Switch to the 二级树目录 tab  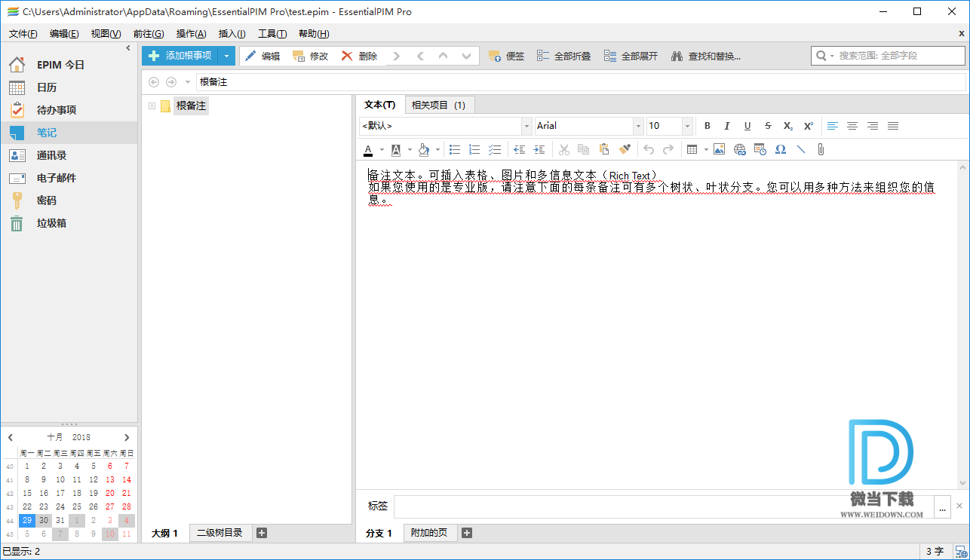coord(219,533)
